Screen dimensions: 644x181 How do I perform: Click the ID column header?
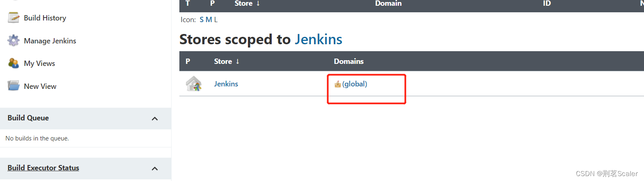click(x=547, y=3)
